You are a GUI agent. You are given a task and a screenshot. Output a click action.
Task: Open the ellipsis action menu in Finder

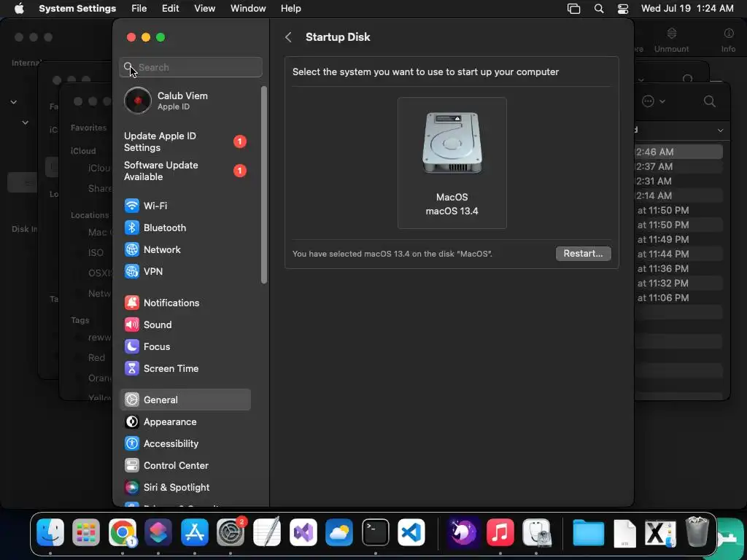tap(653, 101)
